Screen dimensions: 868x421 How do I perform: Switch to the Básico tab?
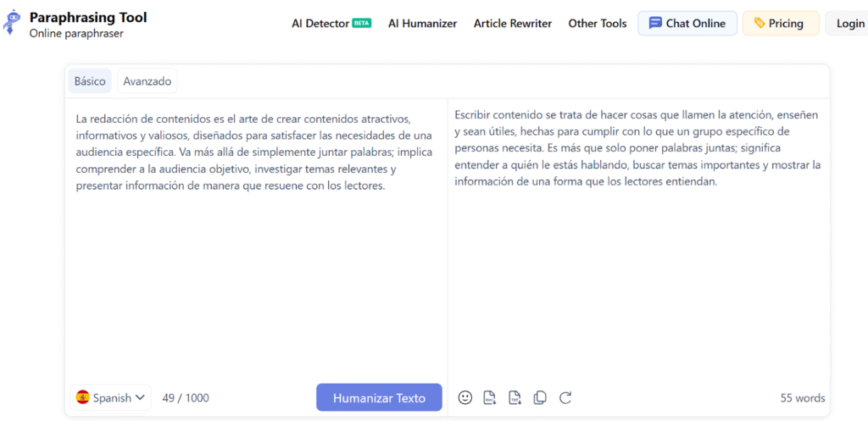click(90, 81)
